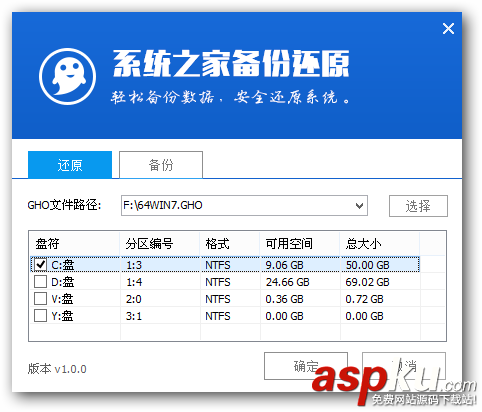This screenshot has height=412, width=482.
Task: Click the ghost logo icon
Action: click(68, 76)
